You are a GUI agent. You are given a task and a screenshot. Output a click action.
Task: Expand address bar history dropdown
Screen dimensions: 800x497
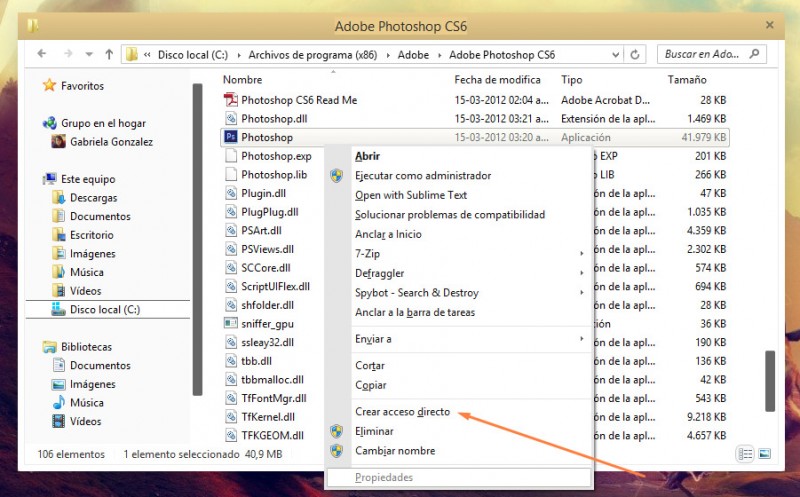tap(615, 55)
